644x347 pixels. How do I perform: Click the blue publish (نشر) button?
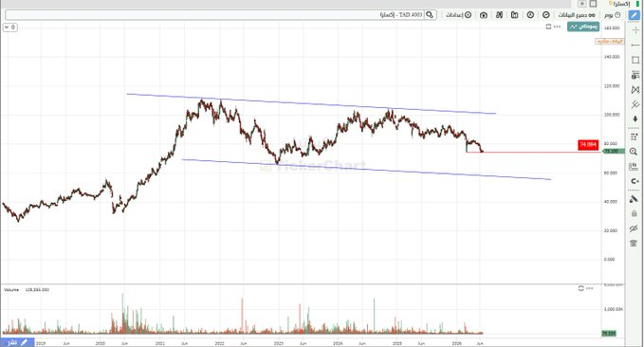coord(16,342)
